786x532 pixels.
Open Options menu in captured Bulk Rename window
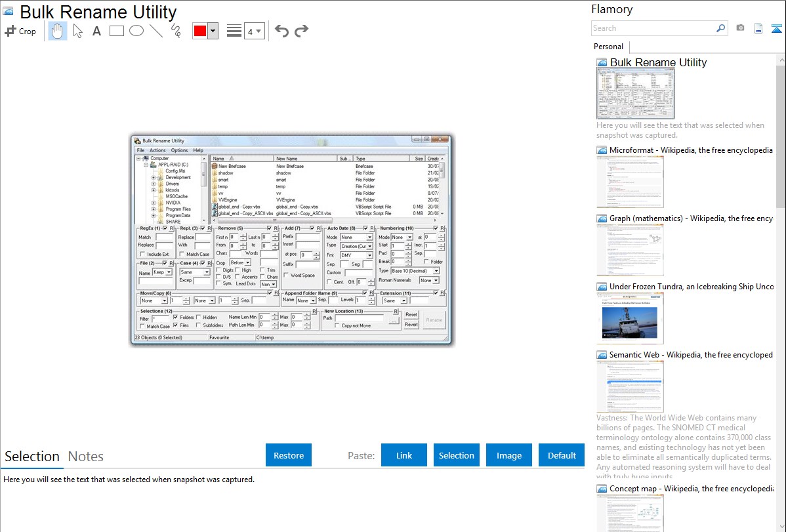point(180,150)
